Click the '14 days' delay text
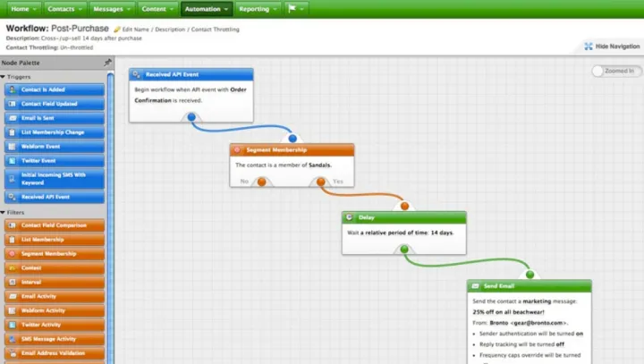644x364 pixels. click(x=442, y=233)
